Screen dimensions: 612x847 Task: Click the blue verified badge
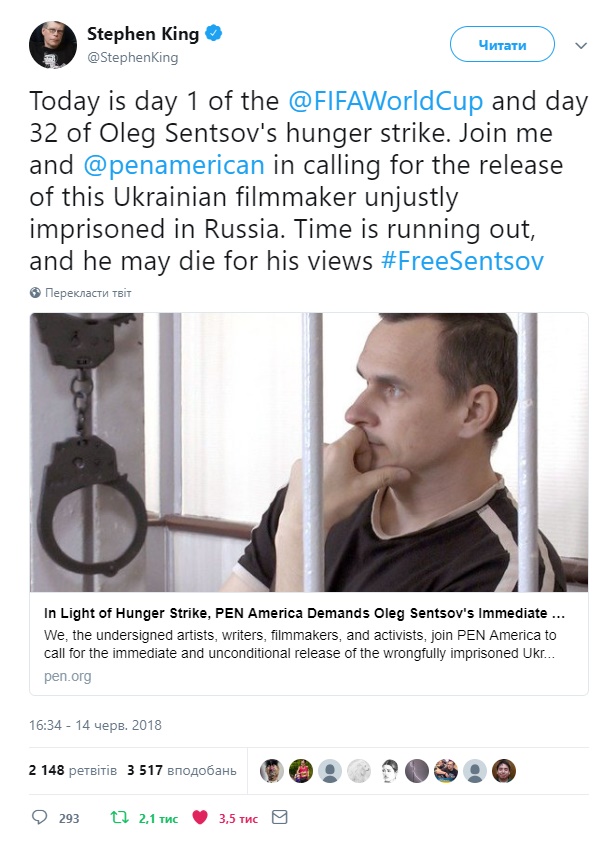[213, 35]
